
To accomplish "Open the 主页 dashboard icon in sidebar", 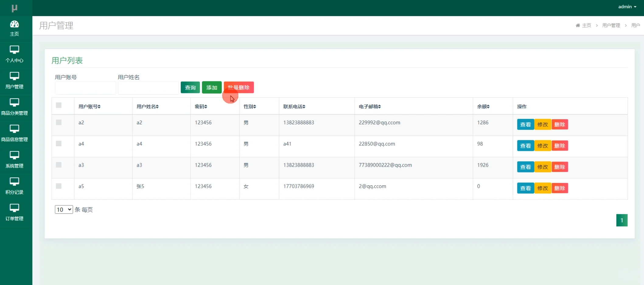I will pyautogui.click(x=14, y=24).
